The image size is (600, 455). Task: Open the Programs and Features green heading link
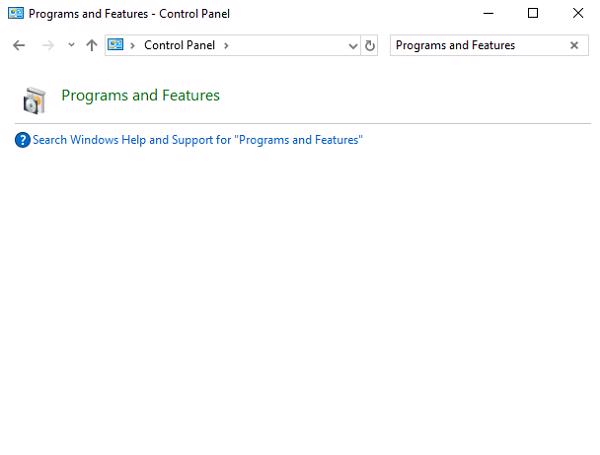point(140,96)
